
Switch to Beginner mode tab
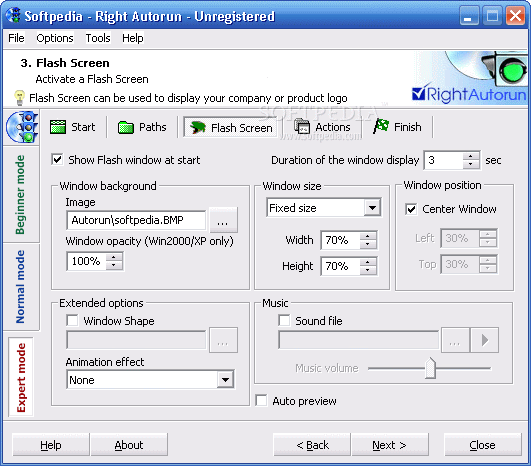click(x=21, y=194)
